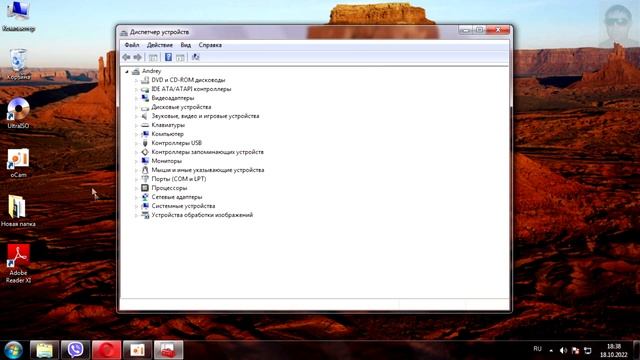Image resolution: width=640 pixels, height=360 pixels.
Task: Click the Сетевые адаптеры network icon
Action: coord(145,197)
